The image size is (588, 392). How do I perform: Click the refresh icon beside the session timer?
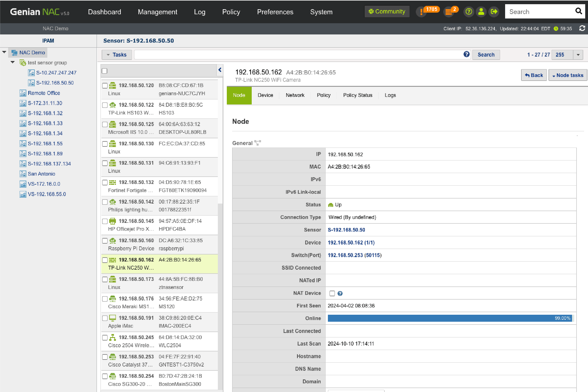[582, 28]
